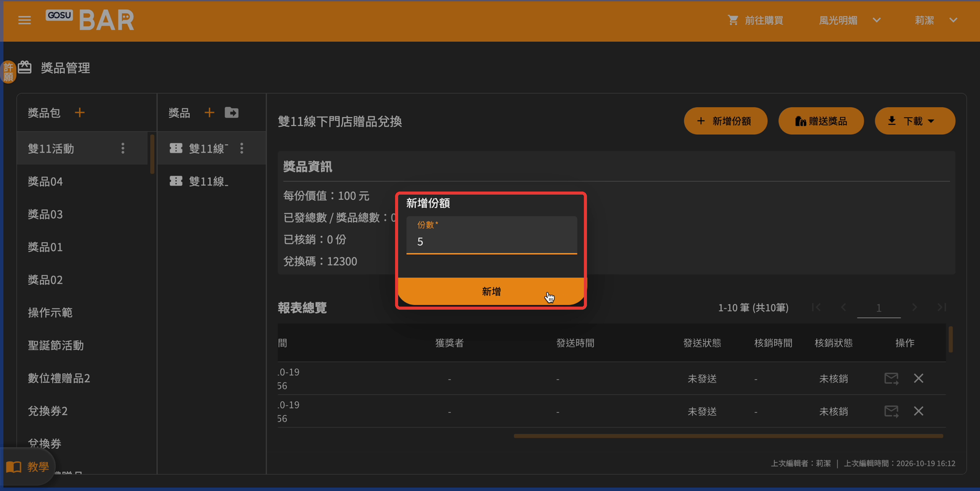The height and width of the screenshot is (491, 980).
Task: Open the hamburger navigation menu
Action: pos(24,20)
